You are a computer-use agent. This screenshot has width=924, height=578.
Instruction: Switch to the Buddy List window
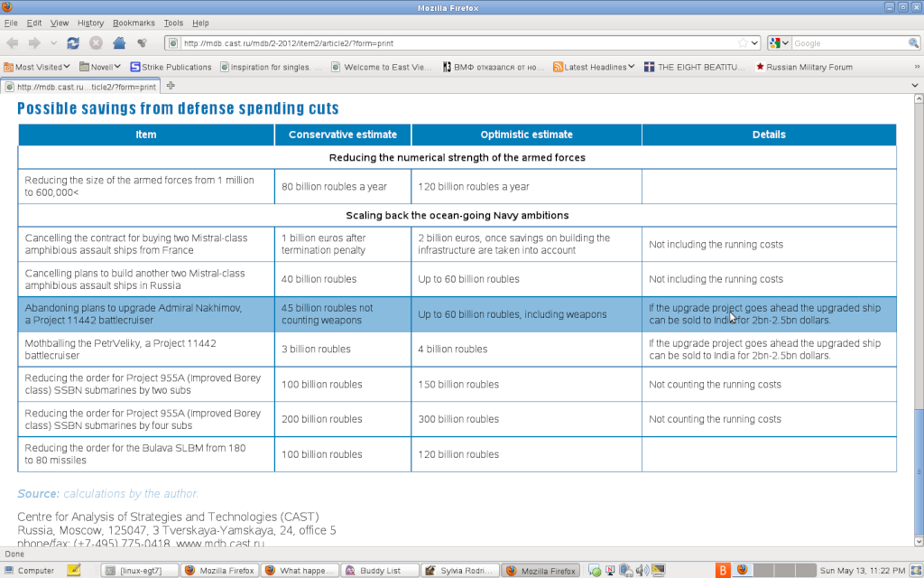coord(380,571)
